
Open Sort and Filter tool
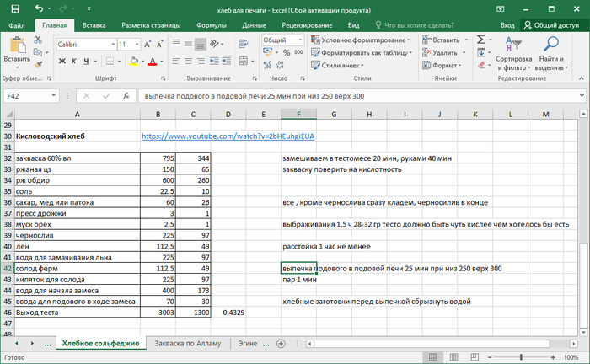[513, 52]
